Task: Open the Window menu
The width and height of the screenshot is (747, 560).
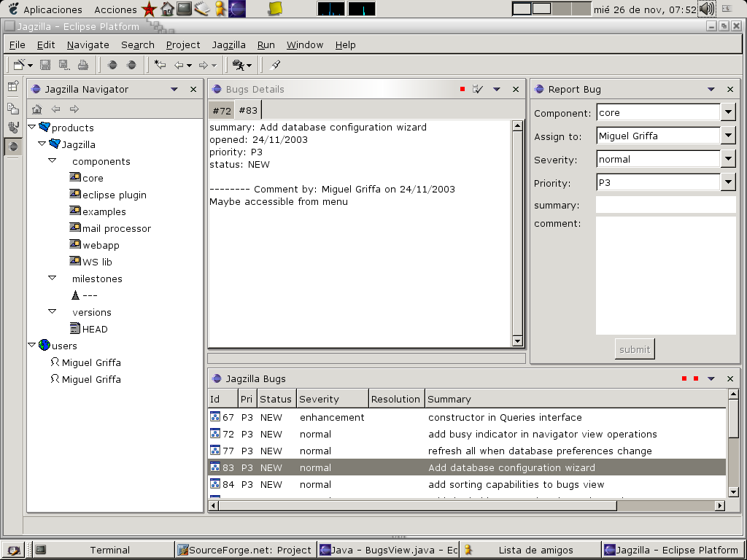Action: (x=305, y=44)
